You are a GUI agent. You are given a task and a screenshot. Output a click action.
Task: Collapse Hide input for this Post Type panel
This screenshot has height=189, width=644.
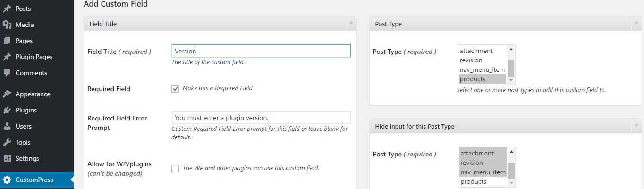point(635,126)
